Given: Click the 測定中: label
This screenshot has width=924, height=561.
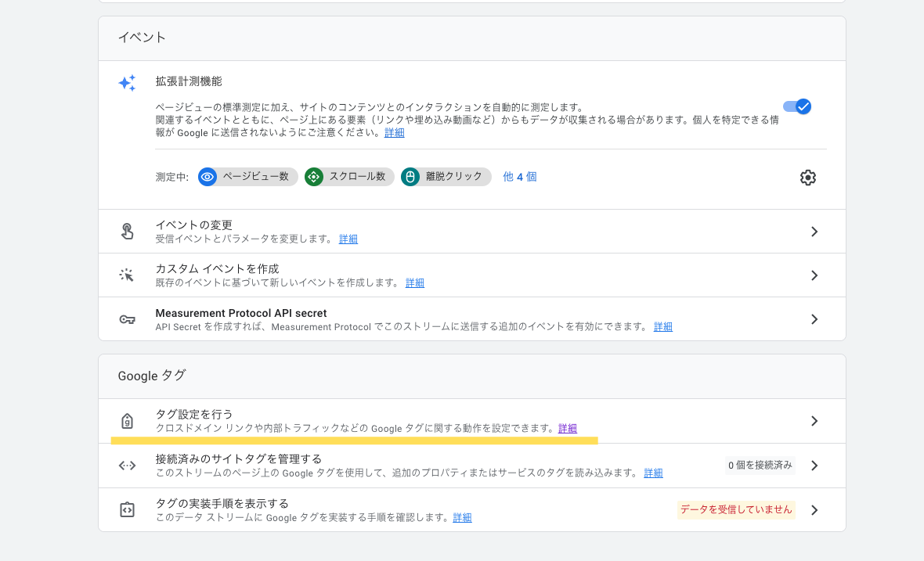Looking at the screenshot, I should pos(172,177).
